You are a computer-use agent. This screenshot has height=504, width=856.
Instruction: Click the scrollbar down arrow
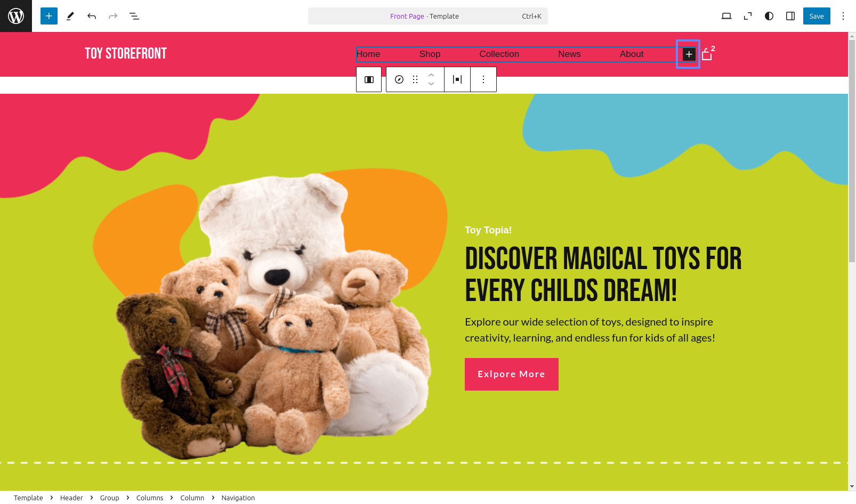point(852,486)
